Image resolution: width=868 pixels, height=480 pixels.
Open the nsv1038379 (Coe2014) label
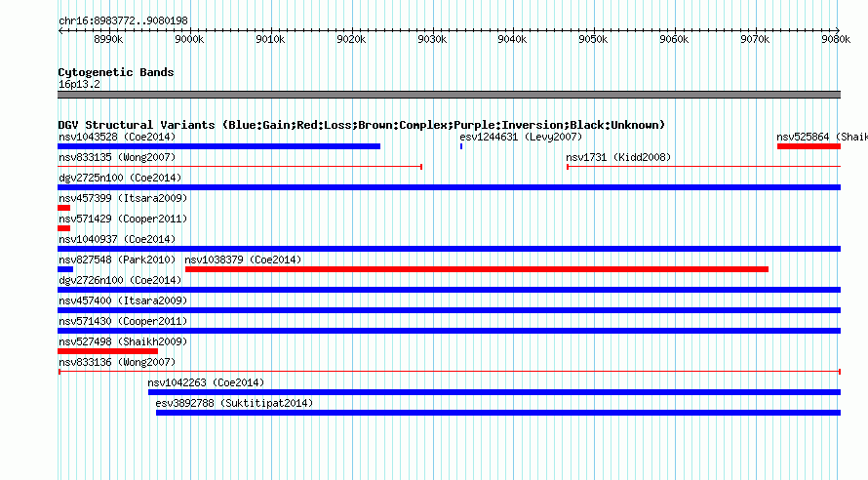coord(243,260)
